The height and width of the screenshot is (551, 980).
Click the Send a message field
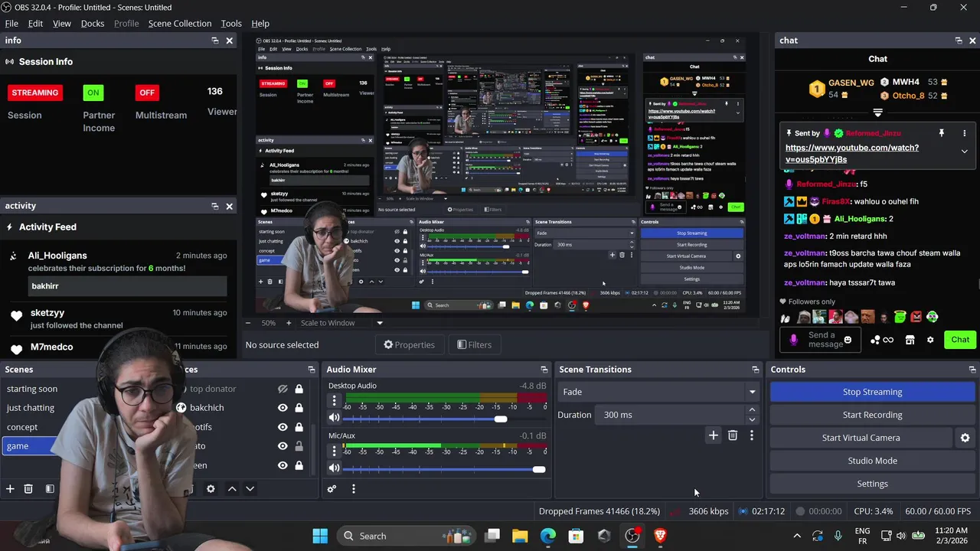click(819, 340)
